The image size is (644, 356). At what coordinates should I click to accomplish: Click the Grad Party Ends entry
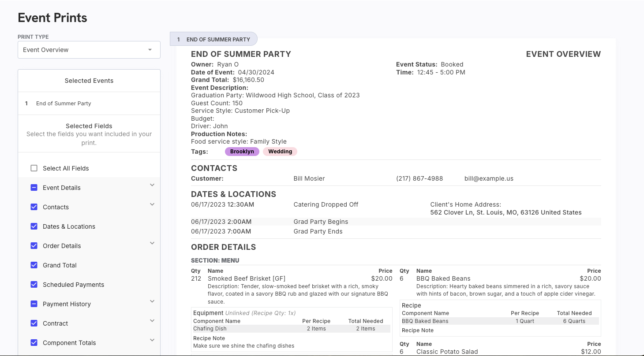[x=318, y=231]
